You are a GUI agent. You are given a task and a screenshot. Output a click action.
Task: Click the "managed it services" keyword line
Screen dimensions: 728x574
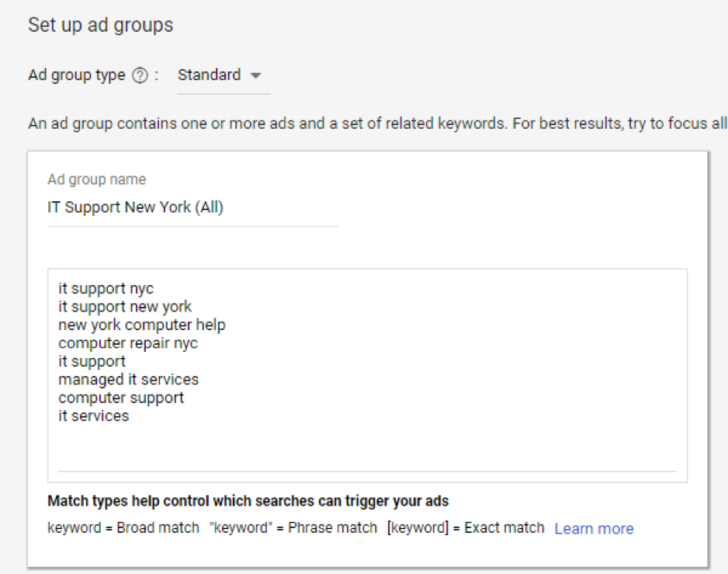tap(128, 379)
